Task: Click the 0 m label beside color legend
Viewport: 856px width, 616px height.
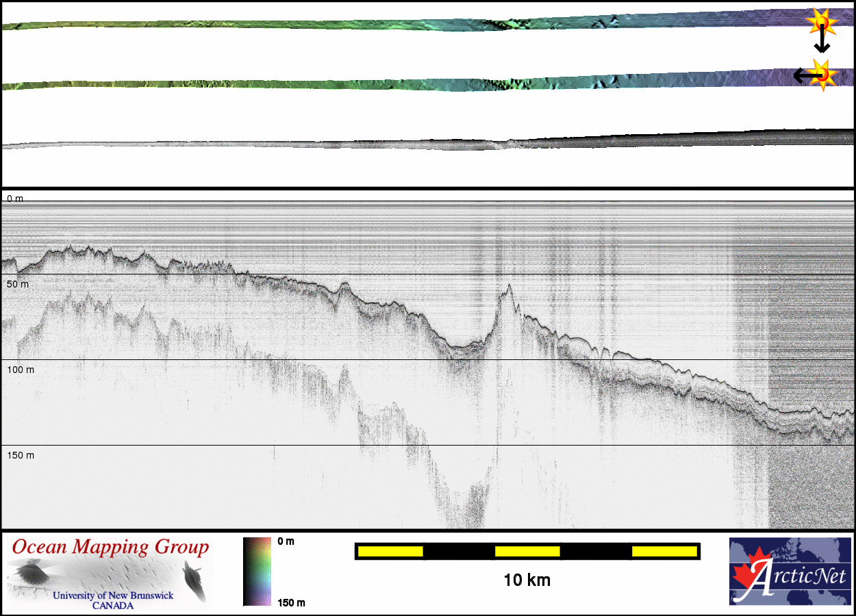Action: 286,541
